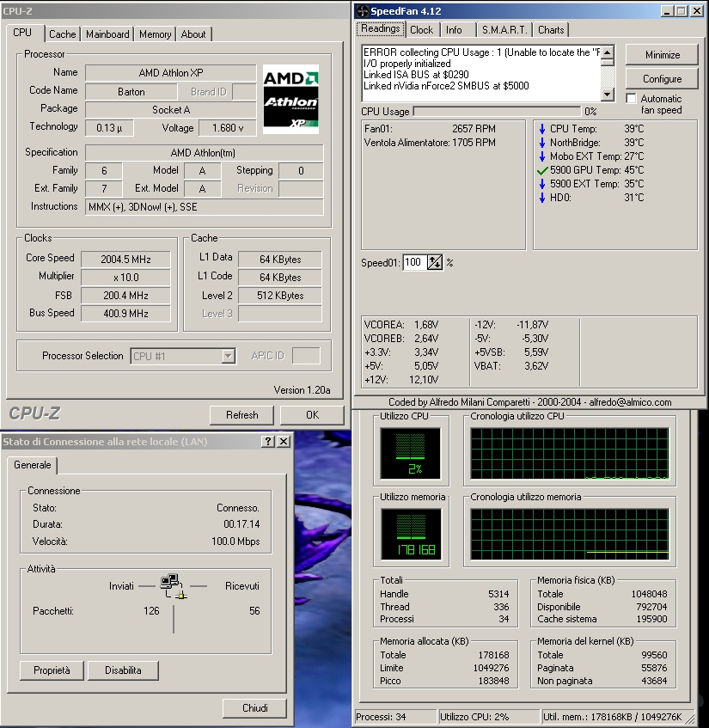Open the Cache tab in CPU-Z
The height and width of the screenshot is (728, 709).
[62, 34]
